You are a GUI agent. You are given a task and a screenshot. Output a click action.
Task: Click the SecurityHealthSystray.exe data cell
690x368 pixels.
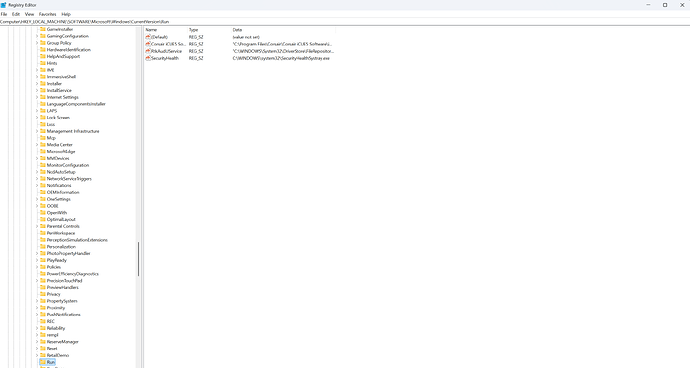pyautogui.click(x=281, y=58)
